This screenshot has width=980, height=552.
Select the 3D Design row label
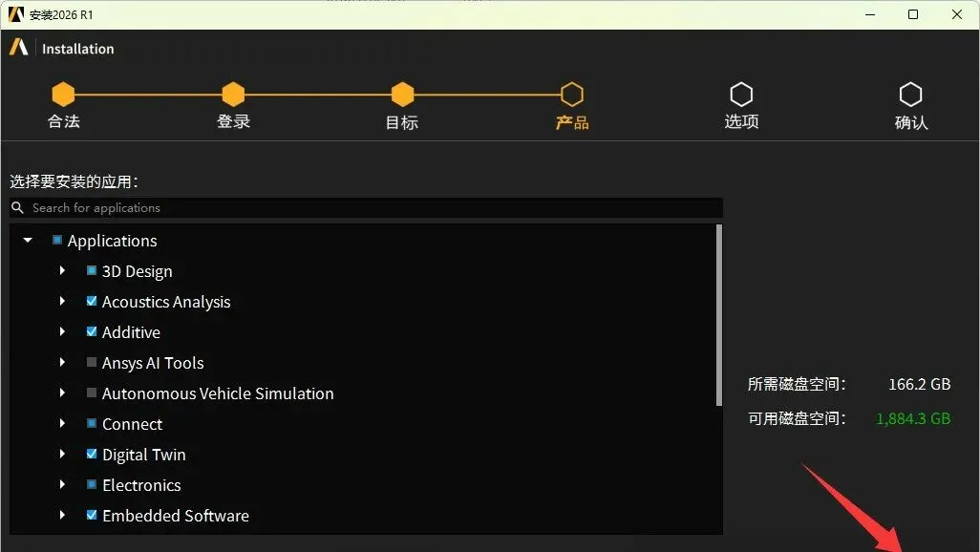(137, 271)
